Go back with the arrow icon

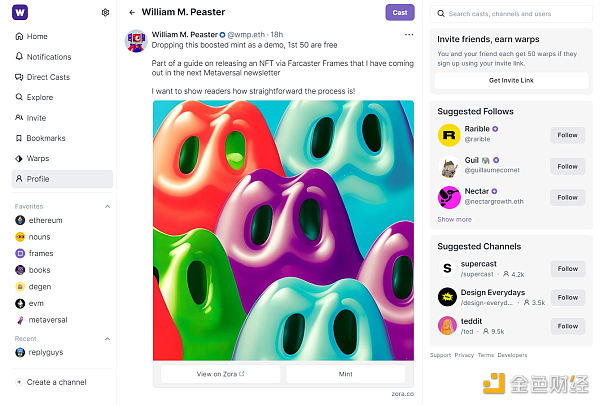click(x=132, y=13)
